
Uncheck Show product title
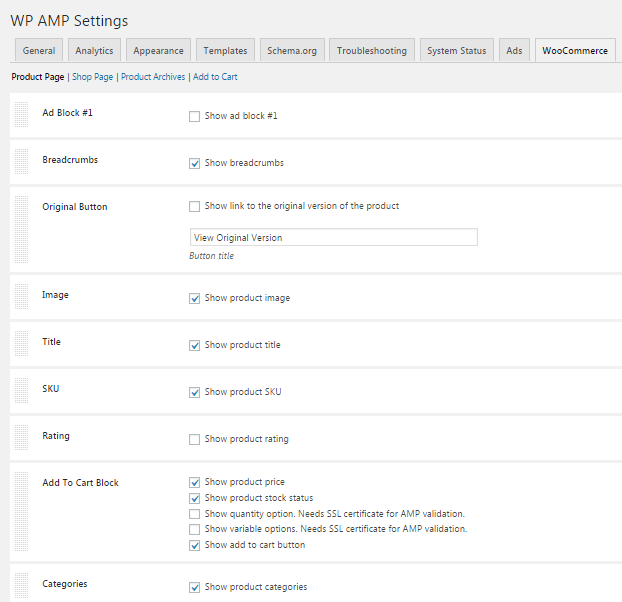[x=194, y=345]
